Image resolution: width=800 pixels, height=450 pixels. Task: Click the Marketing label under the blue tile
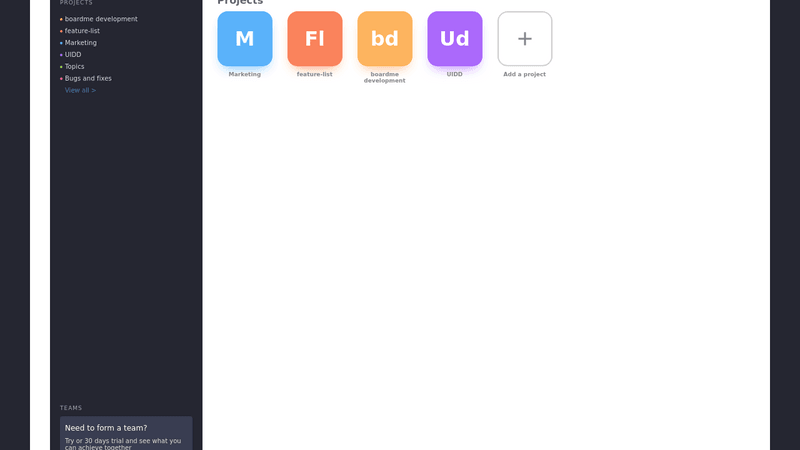244,74
